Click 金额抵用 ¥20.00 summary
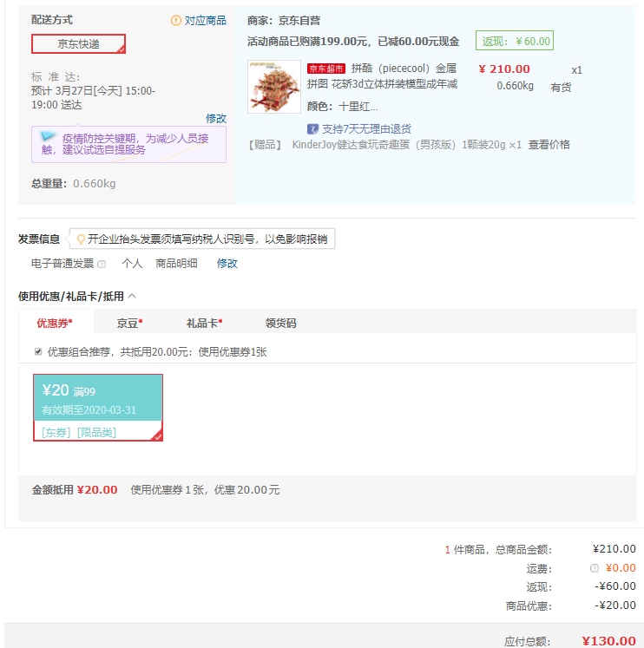Viewport: 644px width, 648px height. click(x=75, y=490)
